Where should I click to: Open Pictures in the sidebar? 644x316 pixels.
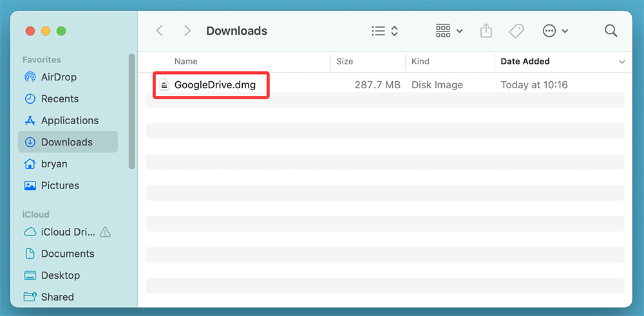[x=68, y=185]
